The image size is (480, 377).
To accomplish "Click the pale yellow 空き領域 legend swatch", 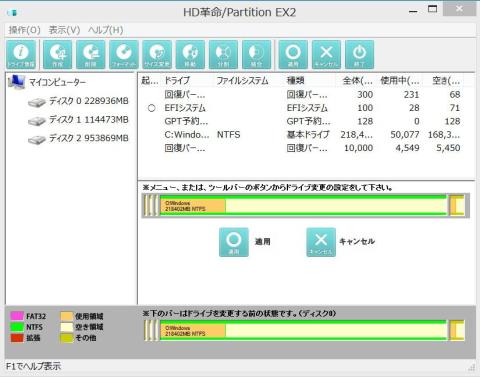I will pyautogui.click(x=67, y=327).
